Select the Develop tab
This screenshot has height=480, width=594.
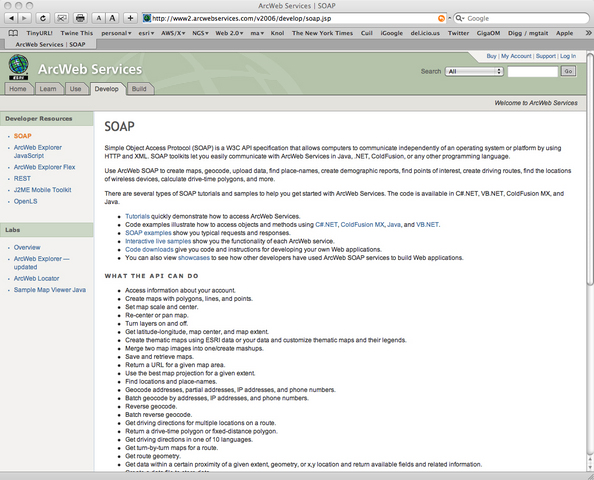[x=106, y=89]
